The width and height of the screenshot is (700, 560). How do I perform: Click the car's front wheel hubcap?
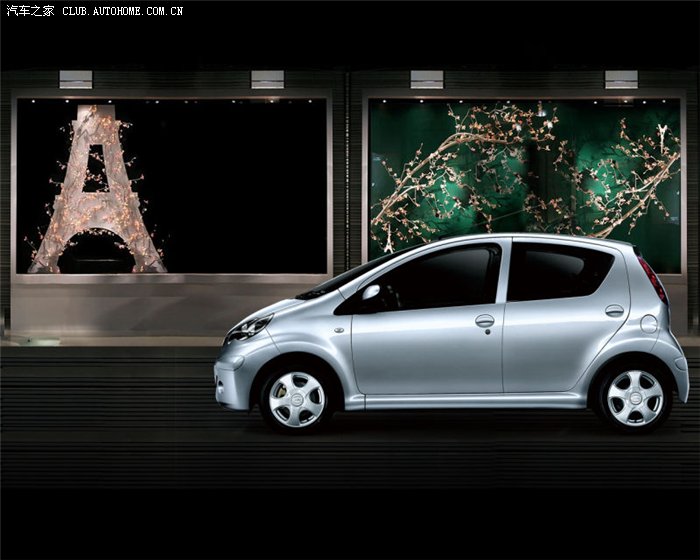297,398
